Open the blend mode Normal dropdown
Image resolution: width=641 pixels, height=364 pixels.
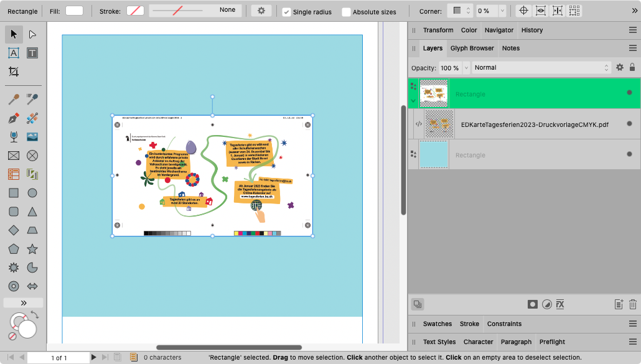(541, 67)
